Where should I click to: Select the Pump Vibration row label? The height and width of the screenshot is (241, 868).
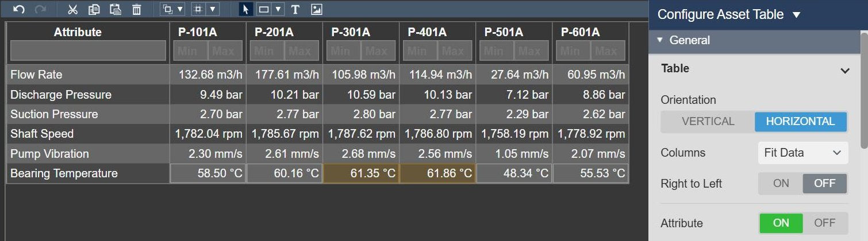(x=49, y=154)
